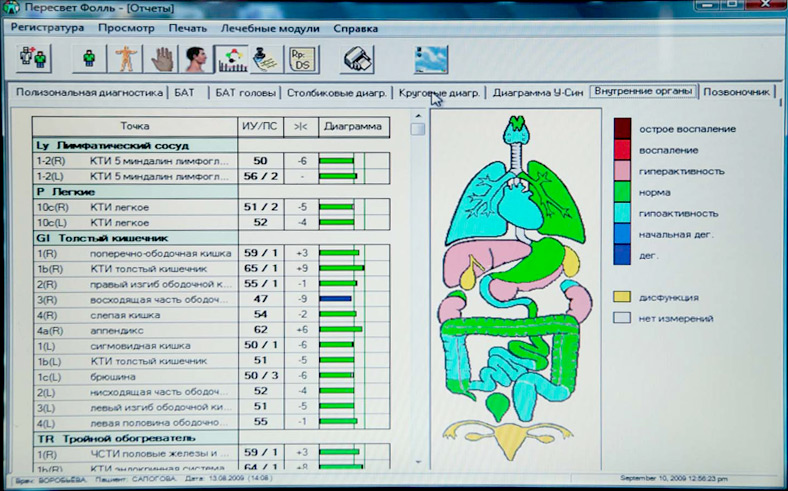Viewport: 788px width, 491px height.
Task: Switch to Круговые диагр. tab
Action: (x=439, y=92)
